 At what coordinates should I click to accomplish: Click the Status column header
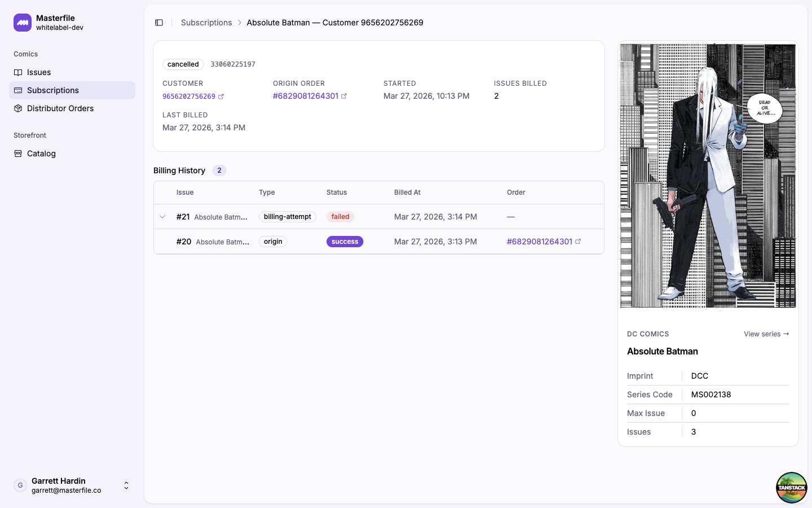tap(337, 192)
